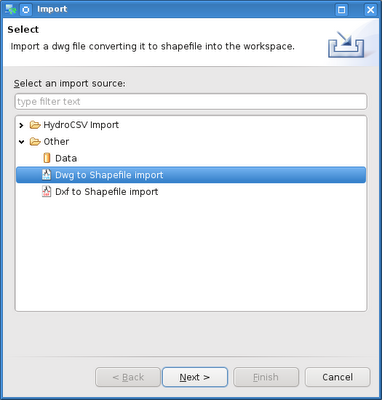The height and width of the screenshot is (400, 382).
Task: Select Dwg to Shapefile import entry
Action: point(191,175)
